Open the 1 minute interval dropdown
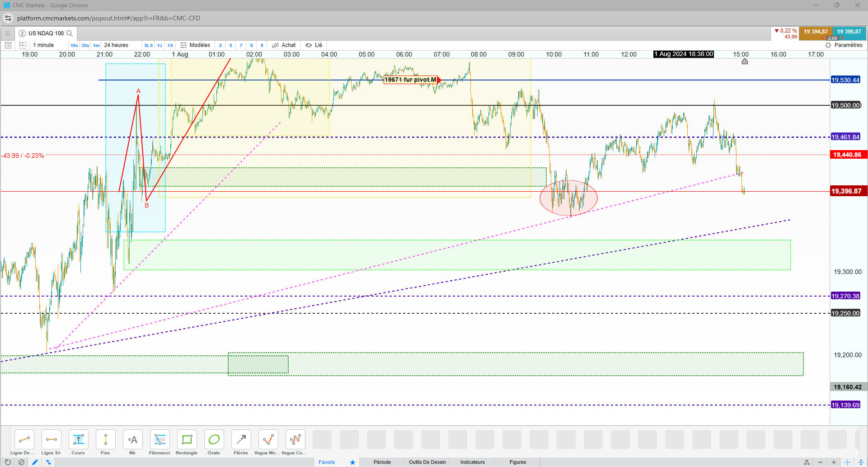Screen dimensions: 868x467 43,45
